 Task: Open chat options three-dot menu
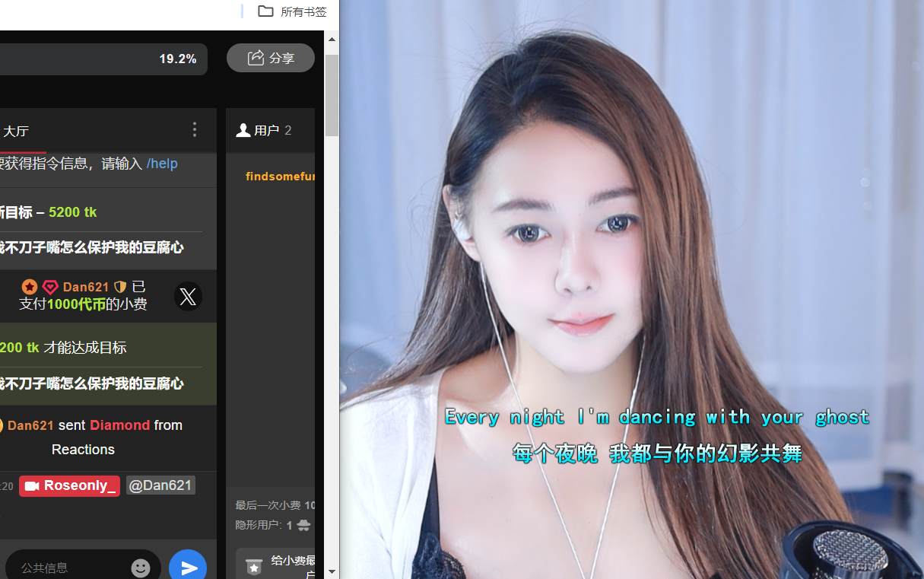pyautogui.click(x=195, y=130)
